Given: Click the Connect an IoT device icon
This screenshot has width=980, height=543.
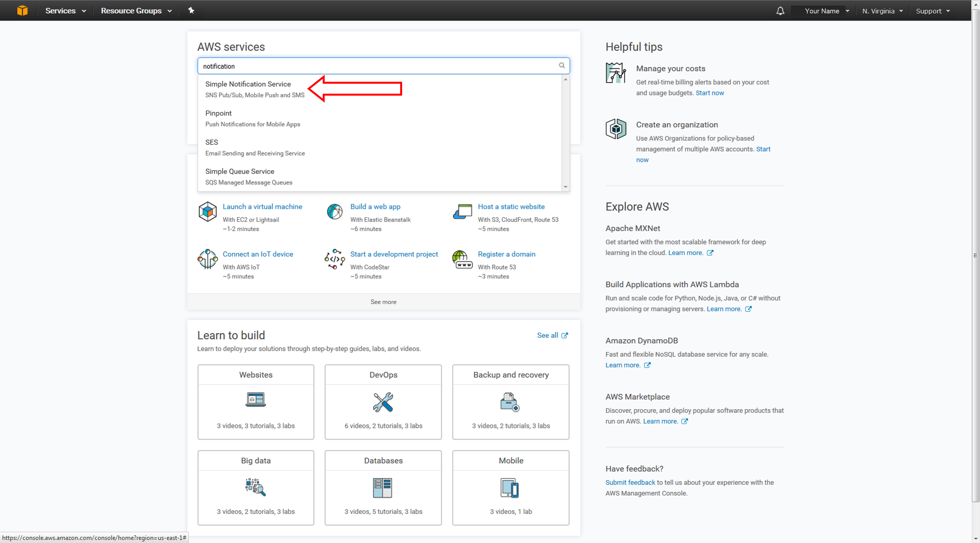Looking at the screenshot, I should [x=207, y=259].
